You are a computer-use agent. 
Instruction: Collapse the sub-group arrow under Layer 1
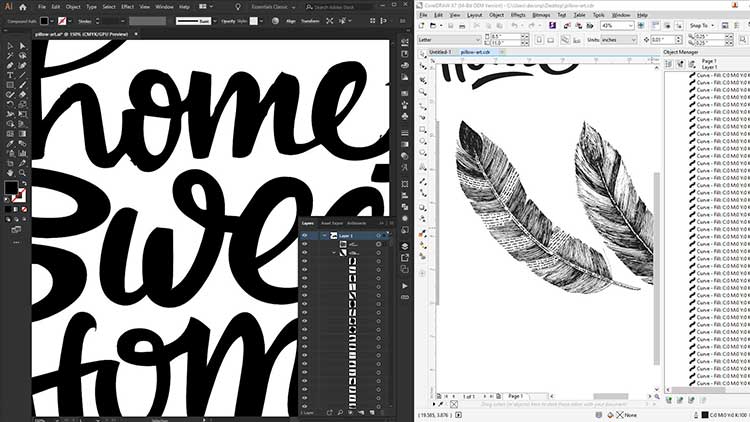(334, 252)
